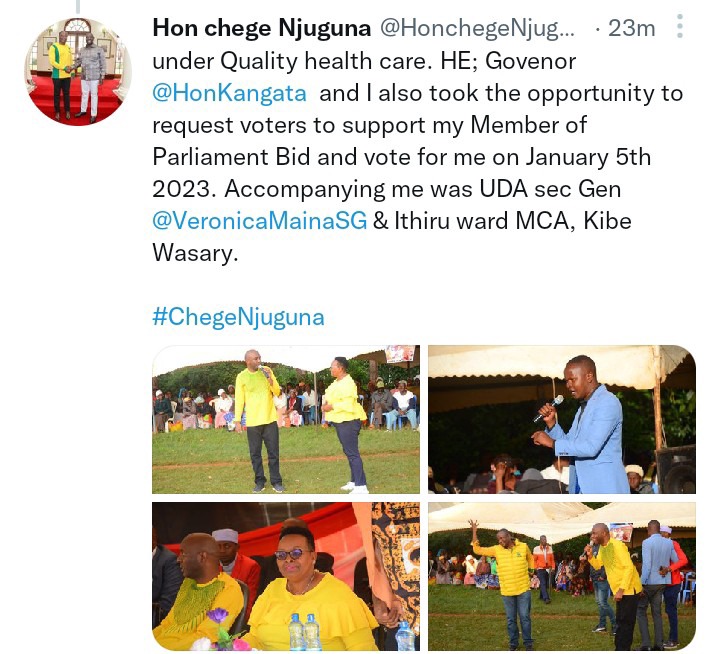
Task: Click the 'Wasary.' line of tweet text
Action: [195, 253]
